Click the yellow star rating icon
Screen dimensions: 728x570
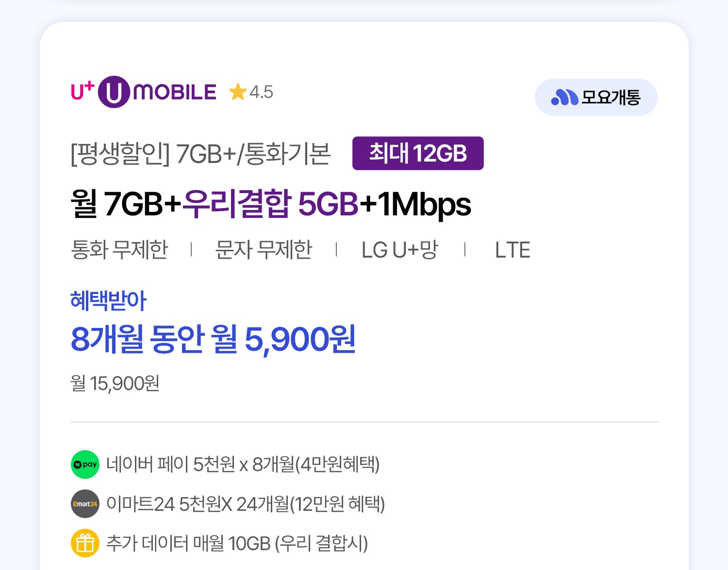pyautogui.click(x=238, y=92)
